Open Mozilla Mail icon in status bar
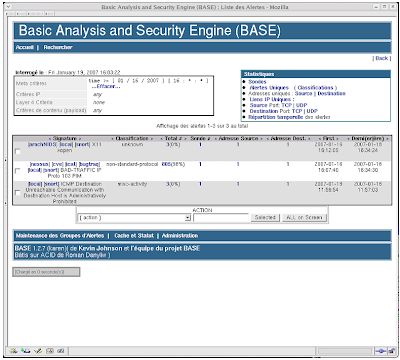This screenshot has width=400, height=360. coord(25,351)
